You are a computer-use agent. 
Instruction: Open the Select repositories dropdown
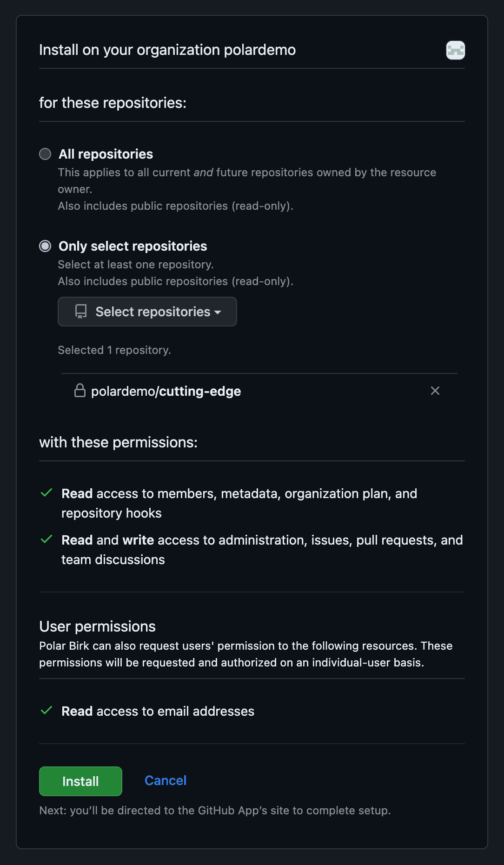(147, 312)
